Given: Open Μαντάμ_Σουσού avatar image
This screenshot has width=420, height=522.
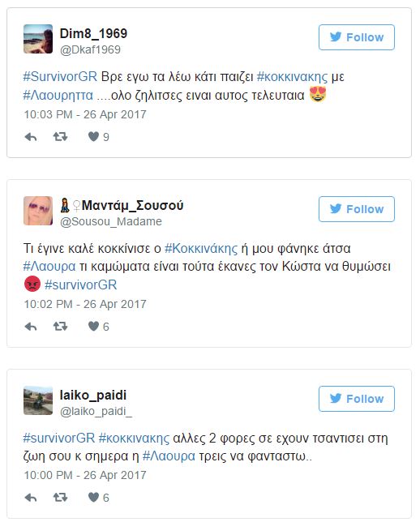Looking at the screenshot, I should point(38,211).
